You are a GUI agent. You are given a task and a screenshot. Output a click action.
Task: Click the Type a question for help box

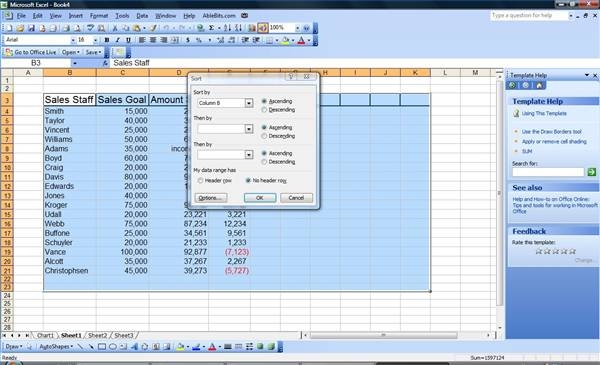529,16
